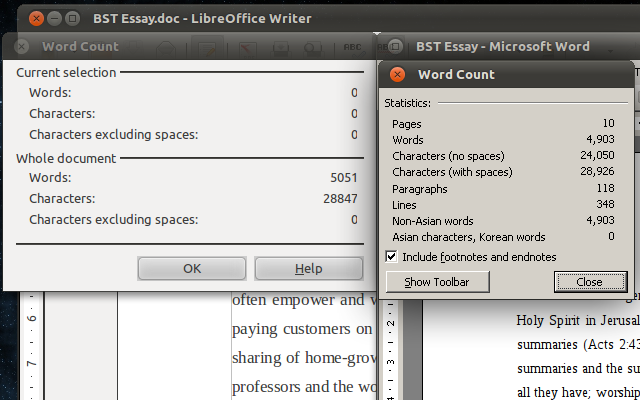Click Word's words value 4,903 beside Words
The image size is (640, 400).
tap(600, 139)
